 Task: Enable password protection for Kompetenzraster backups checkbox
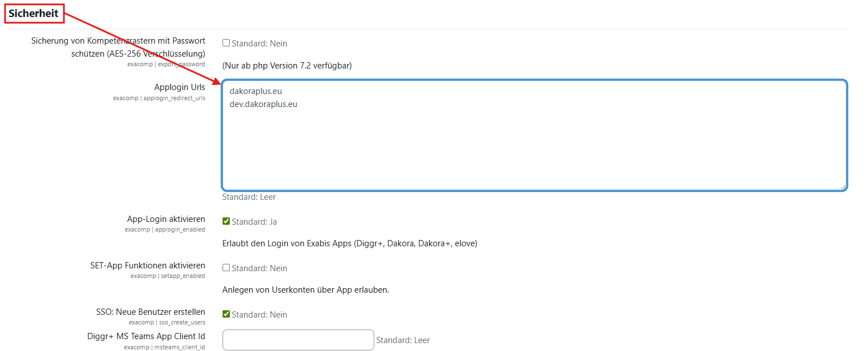pyautogui.click(x=226, y=43)
